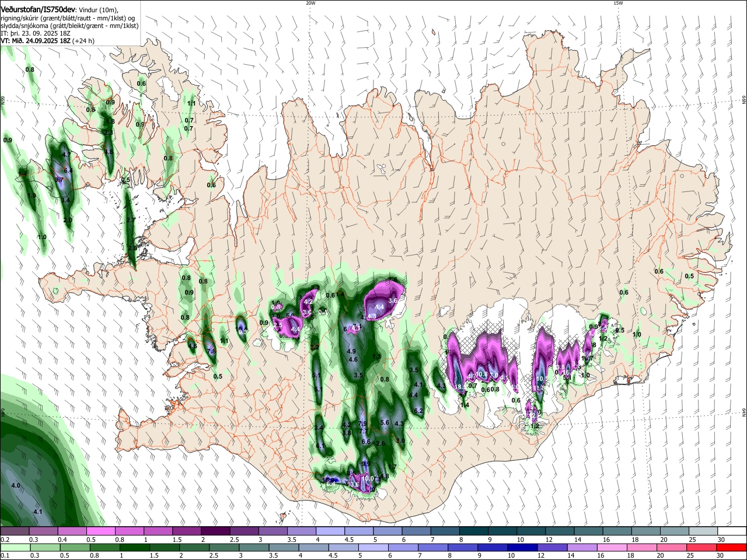
Task: Click the 4.0 value over the sea, lower left corner
Action: pyautogui.click(x=16, y=485)
